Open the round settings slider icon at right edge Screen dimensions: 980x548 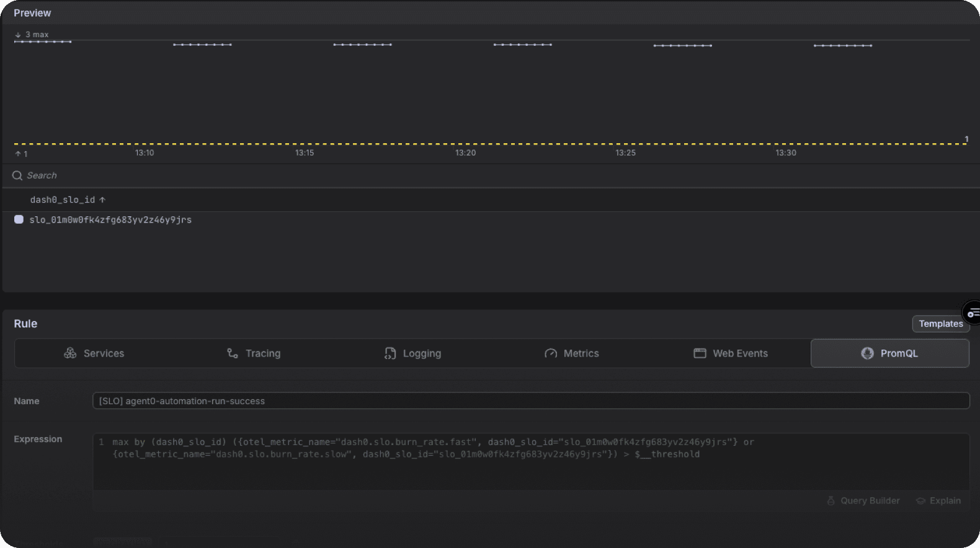pos(972,314)
